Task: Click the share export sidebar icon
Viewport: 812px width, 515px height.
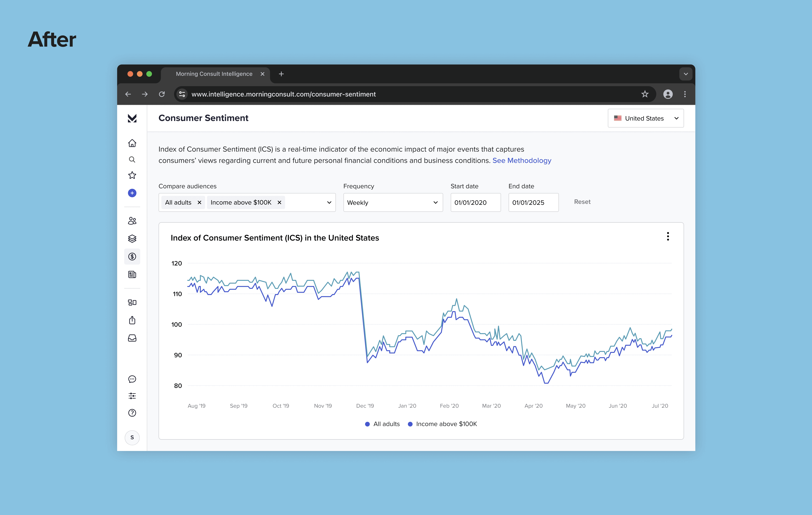Action: pyautogui.click(x=132, y=320)
